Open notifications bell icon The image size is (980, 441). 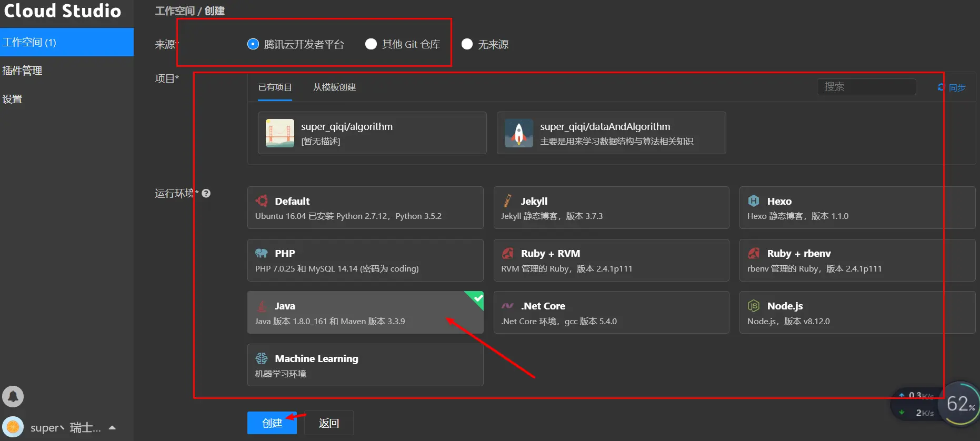13,397
